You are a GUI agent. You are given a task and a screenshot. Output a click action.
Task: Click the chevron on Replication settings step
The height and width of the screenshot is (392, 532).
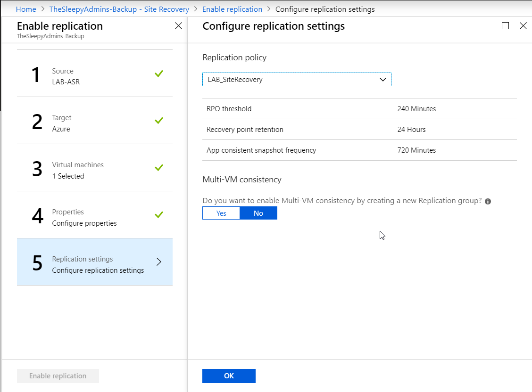[159, 262]
